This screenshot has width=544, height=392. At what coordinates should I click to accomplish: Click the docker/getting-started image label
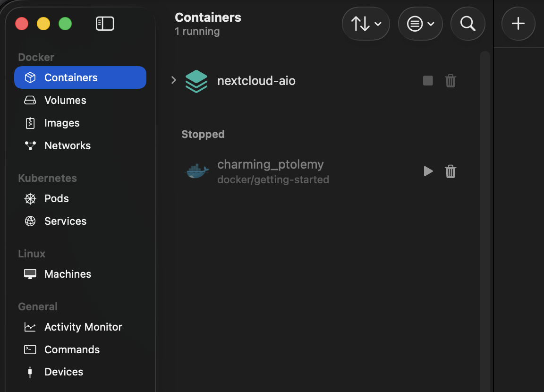tap(273, 179)
